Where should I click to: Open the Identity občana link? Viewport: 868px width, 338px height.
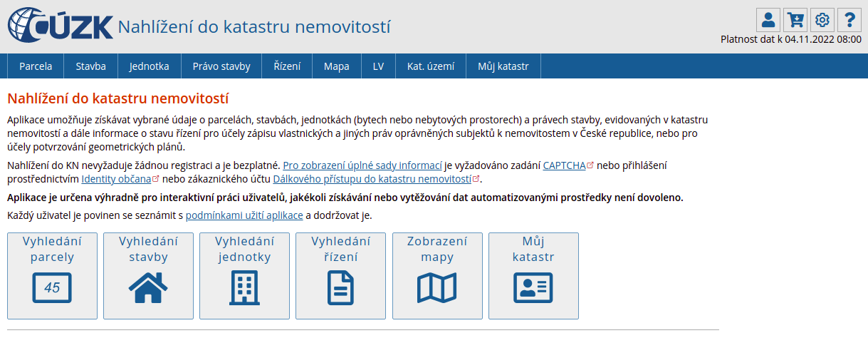pyautogui.click(x=116, y=179)
